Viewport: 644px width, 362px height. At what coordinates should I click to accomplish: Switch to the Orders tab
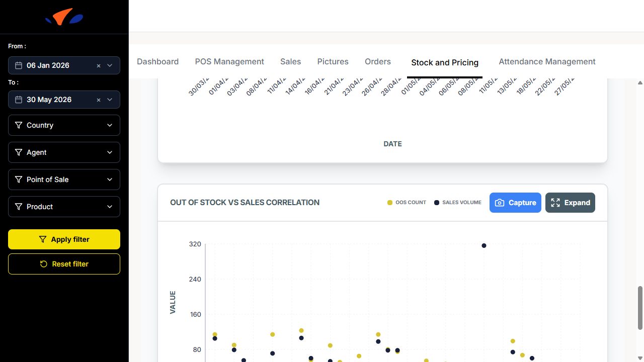pyautogui.click(x=378, y=61)
